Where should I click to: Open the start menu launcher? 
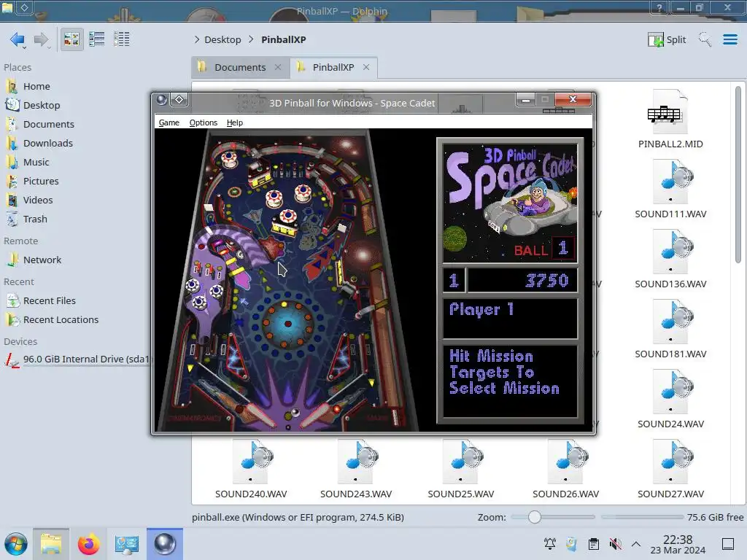coord(16,544)
